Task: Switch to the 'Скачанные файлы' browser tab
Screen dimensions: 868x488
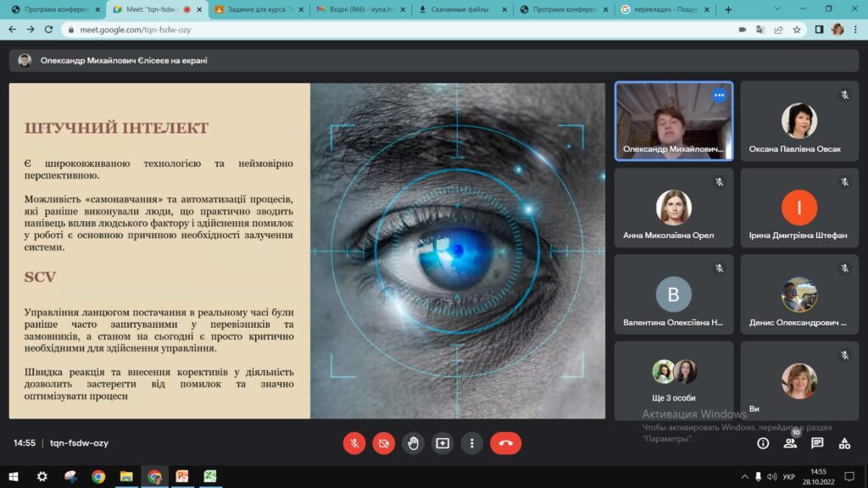Action: 461,9
